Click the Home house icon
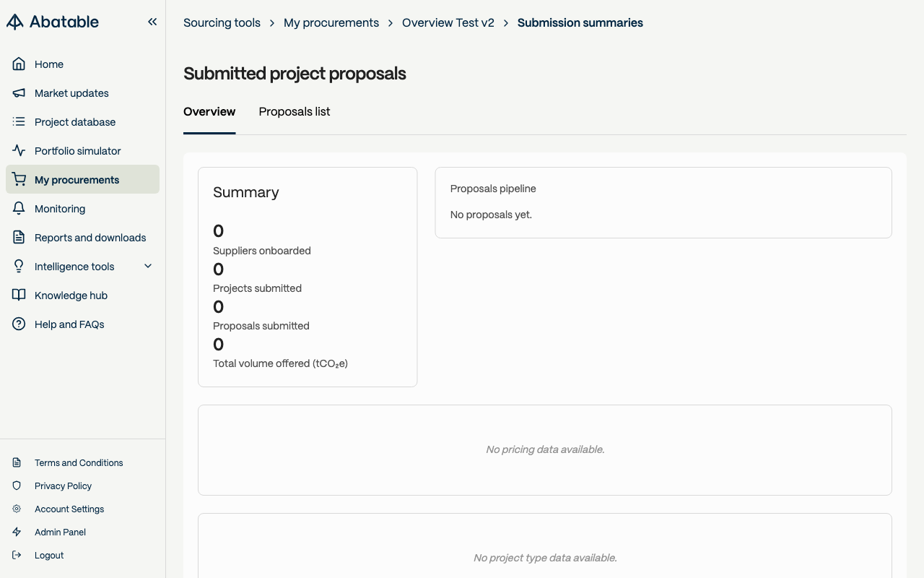Screen dimensions: 924x578 pos(19,64)
